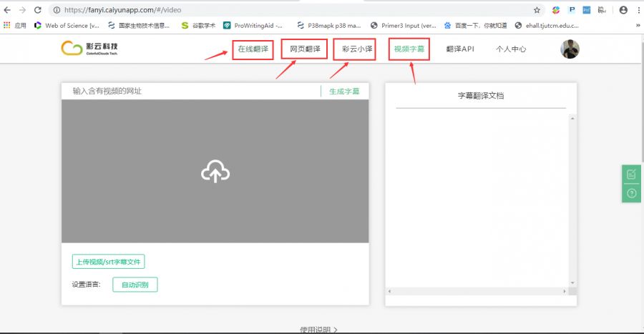The image size is (644, 334).
Task: Click the address bar URL
Action: click(x=122, y=10)
